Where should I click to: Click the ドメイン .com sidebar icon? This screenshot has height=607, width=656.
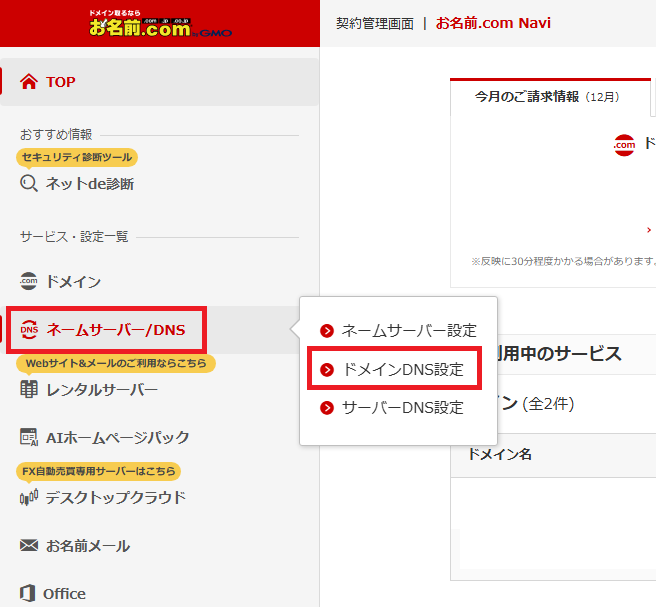tap(29, 282)
